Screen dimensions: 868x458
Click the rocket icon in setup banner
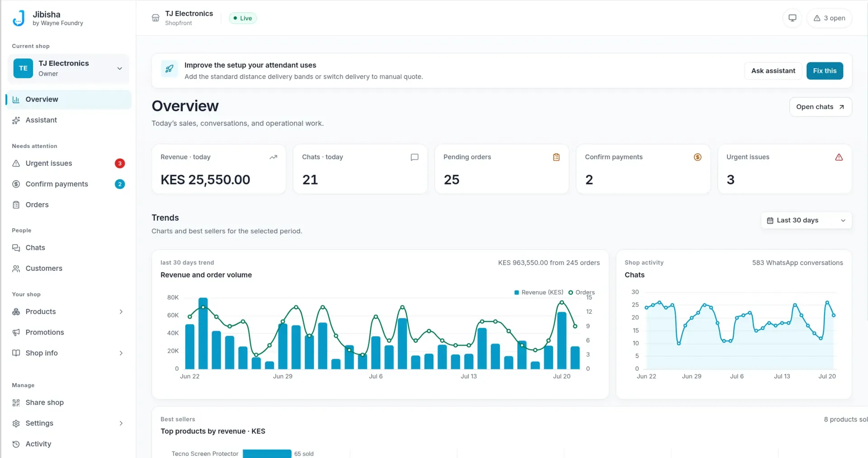click(170, 69)
